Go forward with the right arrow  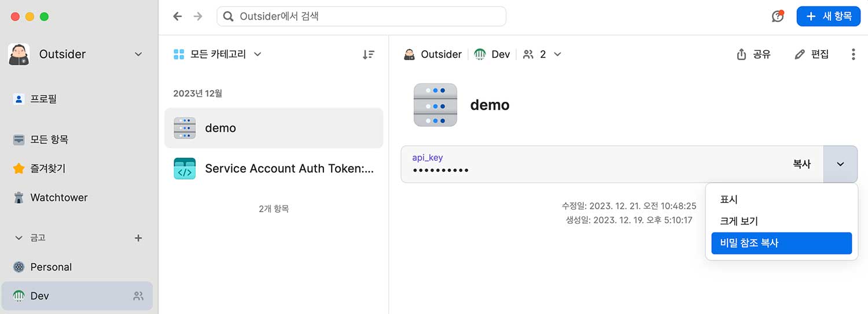(x=198, y=16)
